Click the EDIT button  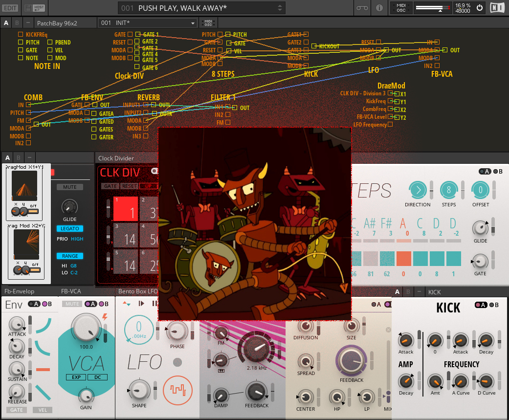(x=10, y=8)
